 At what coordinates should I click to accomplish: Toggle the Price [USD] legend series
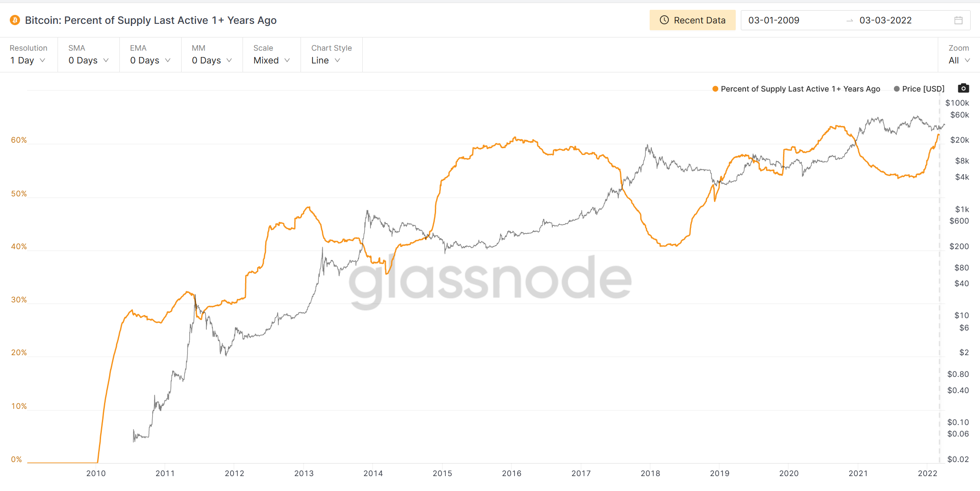(923, 89)
